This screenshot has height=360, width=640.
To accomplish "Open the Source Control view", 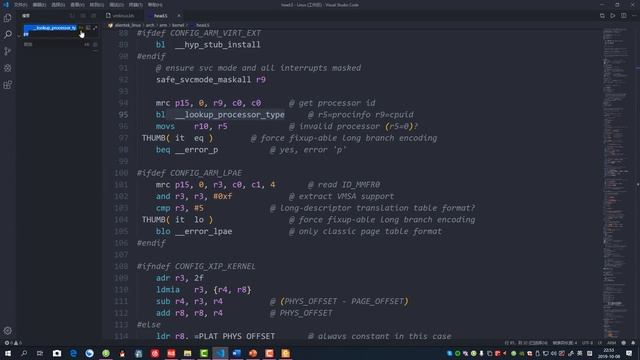I will point(7,51).
